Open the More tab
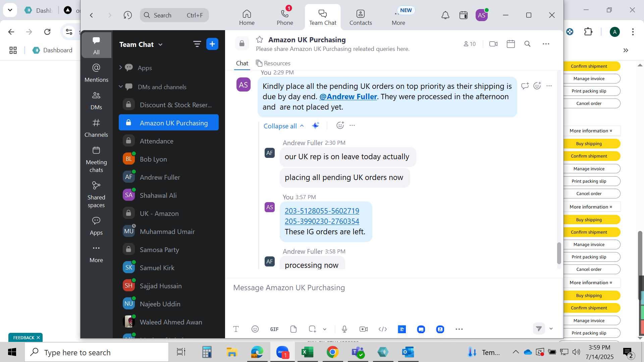 tap(398, 17)
